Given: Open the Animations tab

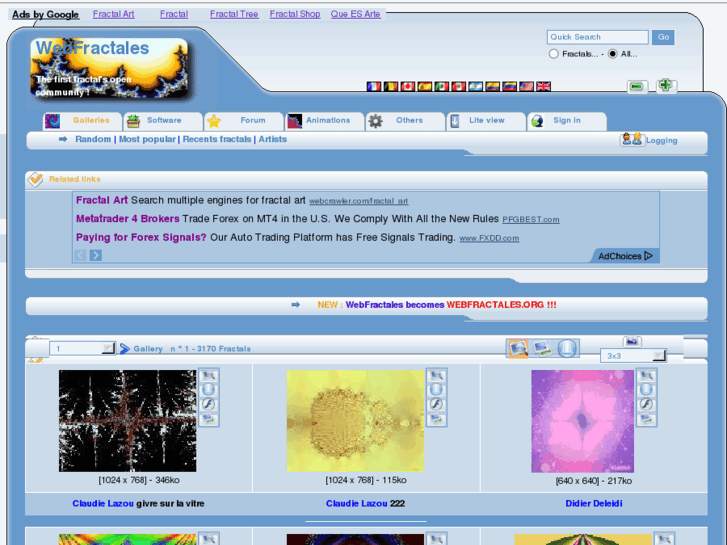Looking at the screenshot, I should point(325,121).
